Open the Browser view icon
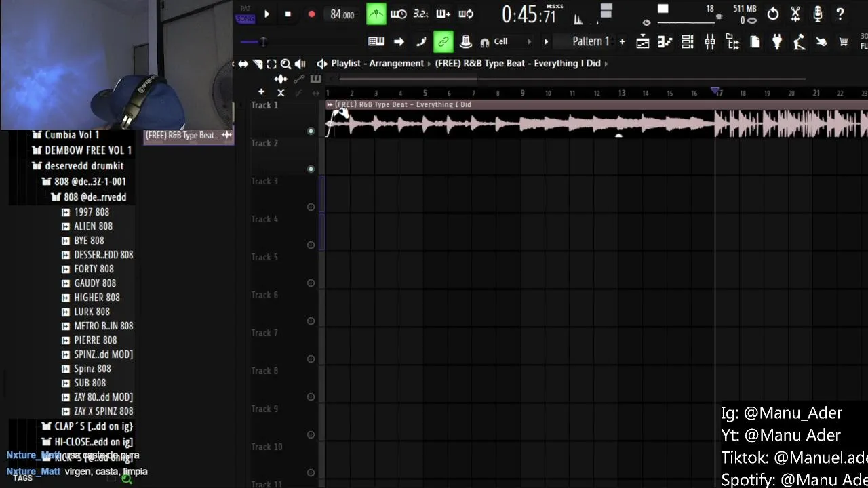This screenshot has width=868, height=488. coord(732,42)
